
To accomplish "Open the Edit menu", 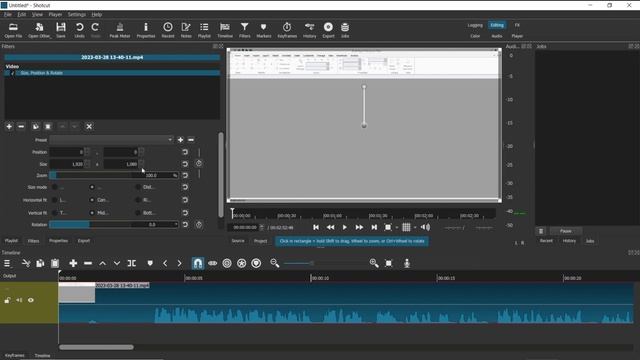I will point(22,14).
